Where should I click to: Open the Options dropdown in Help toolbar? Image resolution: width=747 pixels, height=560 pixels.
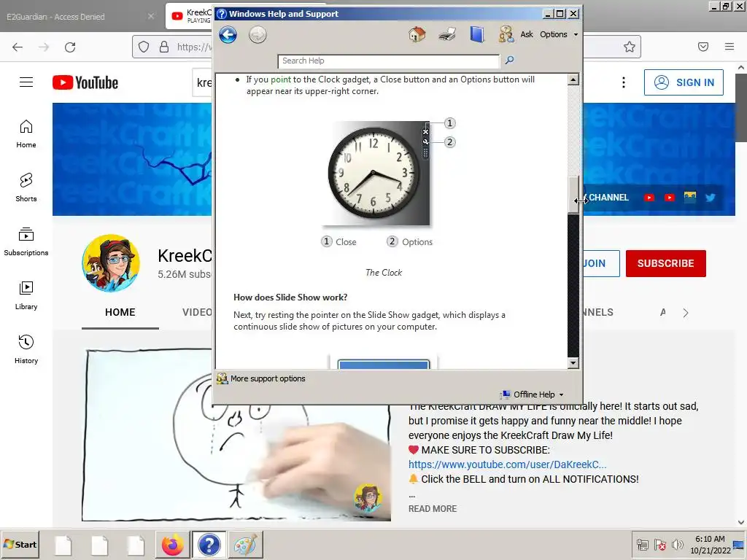[x=558, y=34]
